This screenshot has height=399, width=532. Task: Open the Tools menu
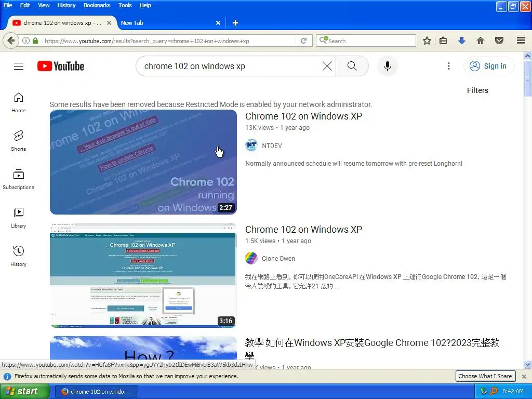125,5
